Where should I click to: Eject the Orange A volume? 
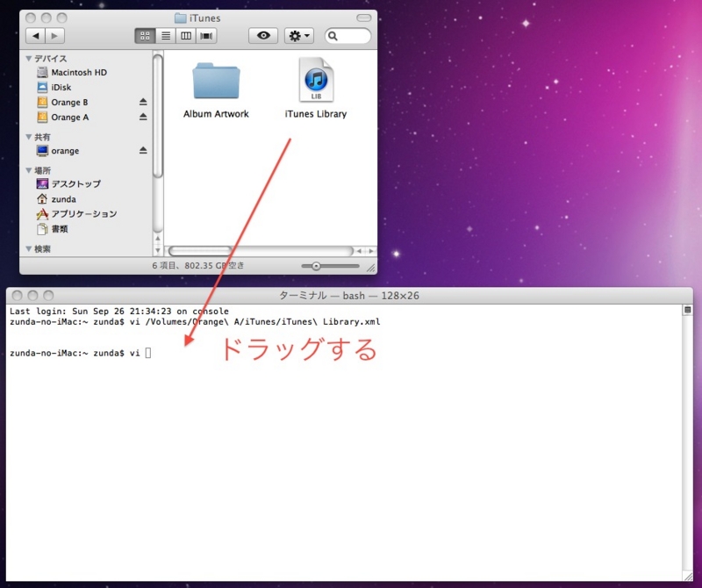point(143,117)
